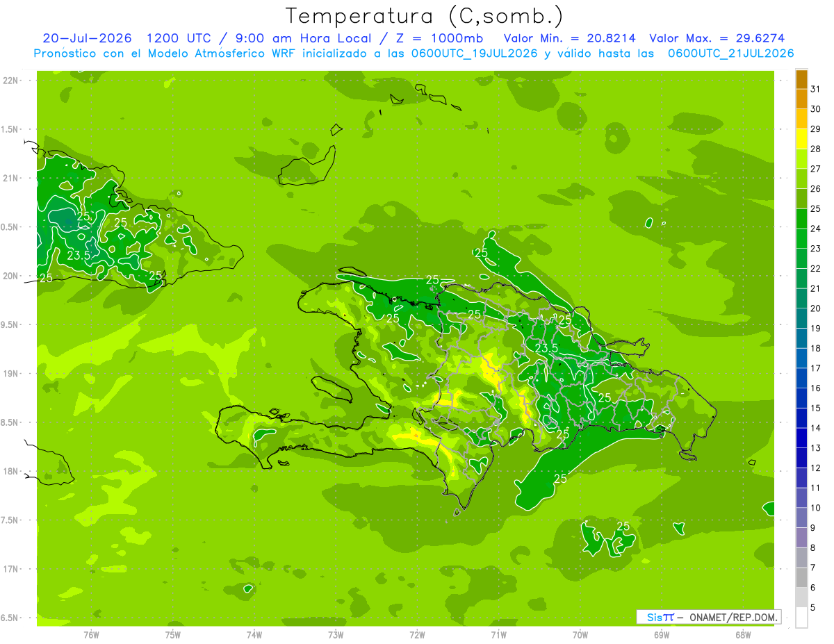The image size is (834, 644).
Task: Click the "71W" longitude label
Action: 498,634
